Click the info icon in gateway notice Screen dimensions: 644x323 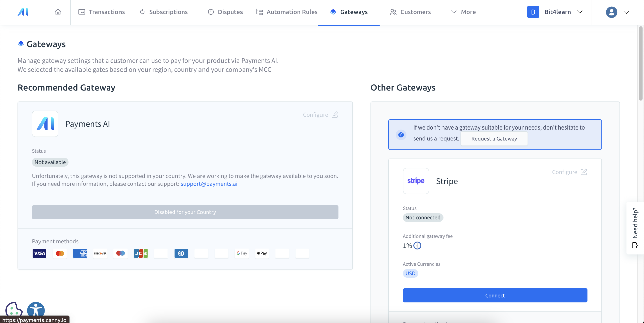[x=401, y=135]
